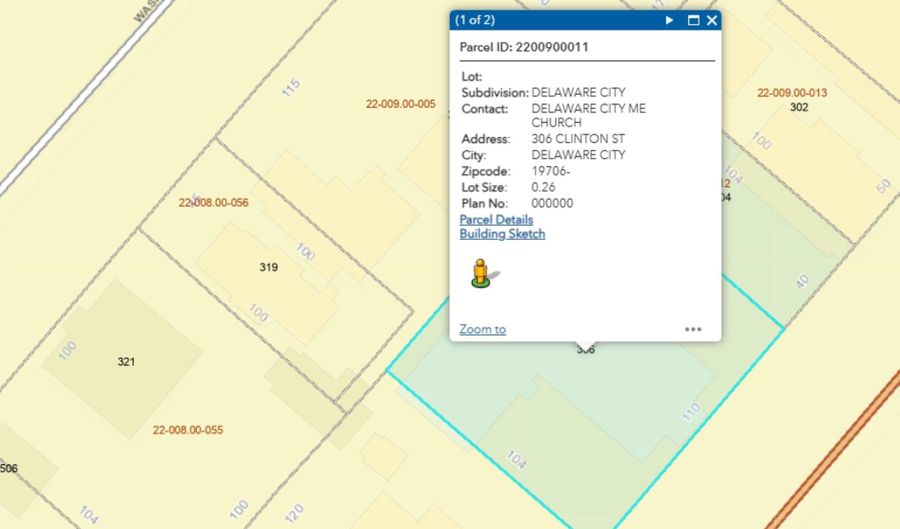
Task: Click the popup title bar showing (1 of 2)
Action: [x=550, y=20]
